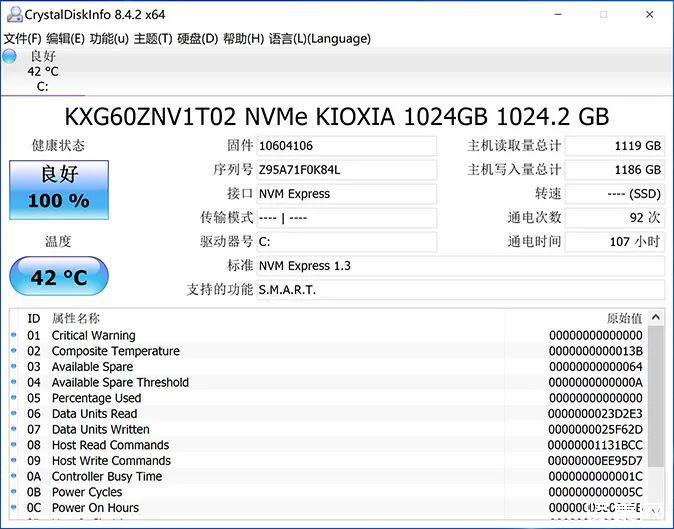Image resolution: width=674 pixels, height=529 pixels.
Task: Select the C: drive status orb icon
Action: pyautogui.click(x=9, y=57)
